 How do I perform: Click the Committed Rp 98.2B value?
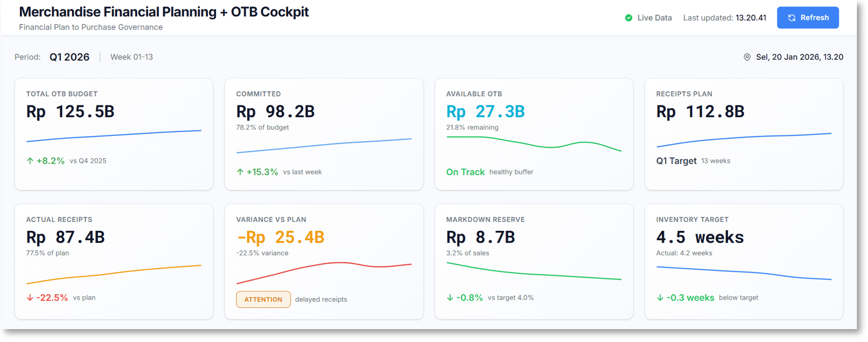pyautogui.click(x=275, y=111)
